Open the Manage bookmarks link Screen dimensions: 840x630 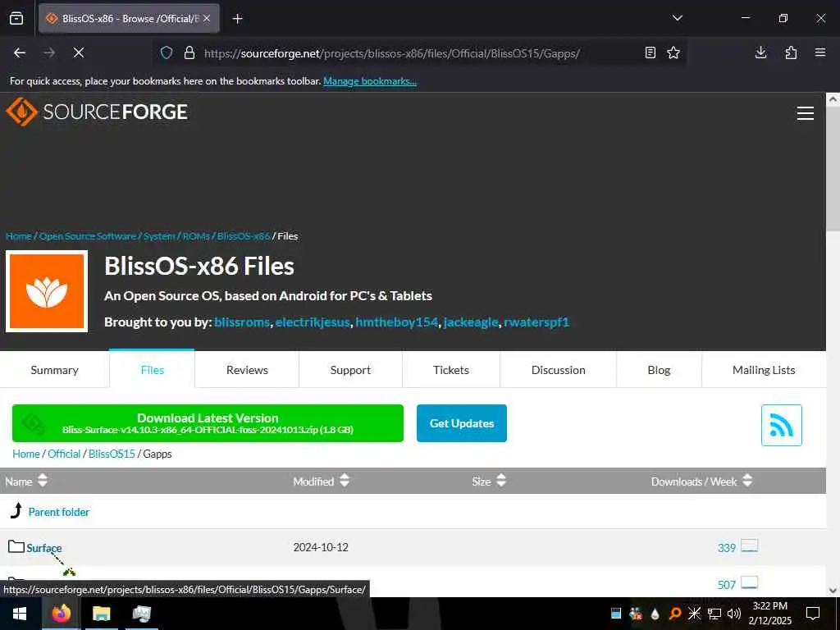[370, 81]
